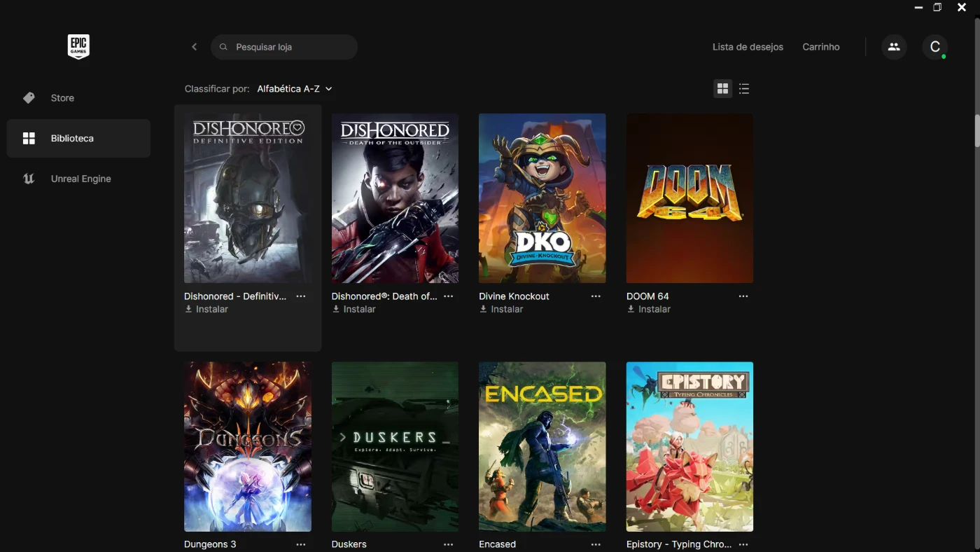Open options menu for Dishonored Definitive Edition
The image size is (980, 552).
coord(301,296)
